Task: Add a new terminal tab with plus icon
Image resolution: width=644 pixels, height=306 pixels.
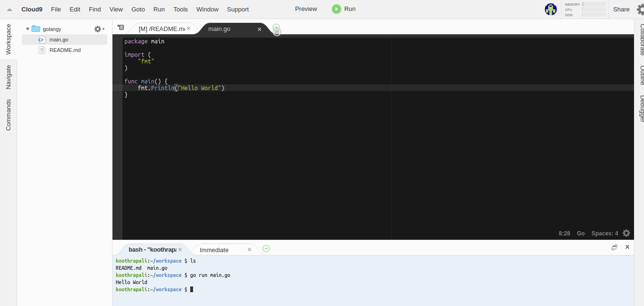Action: click(266, 248)
